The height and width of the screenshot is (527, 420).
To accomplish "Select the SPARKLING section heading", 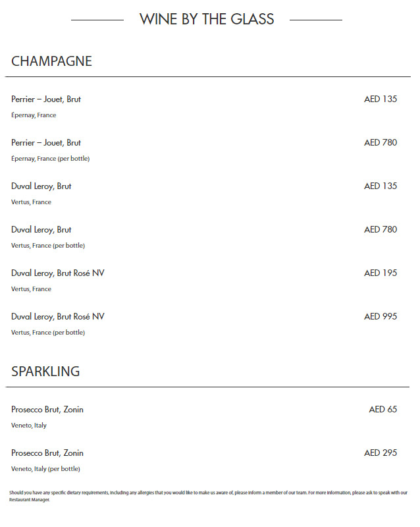I will pos(45,372).
